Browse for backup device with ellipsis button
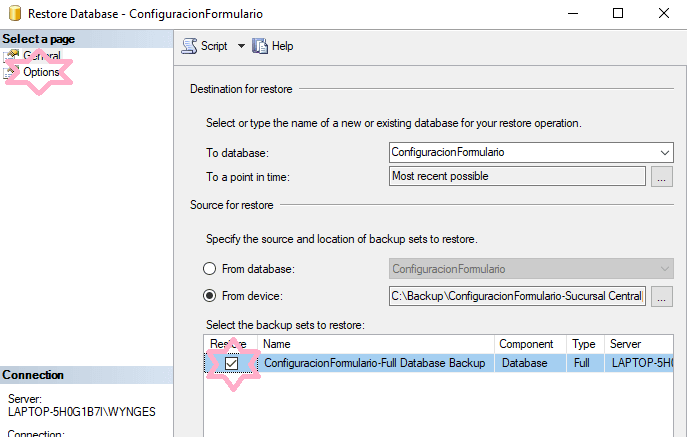This screenshot has width=687, height=437. coord(662,296)
